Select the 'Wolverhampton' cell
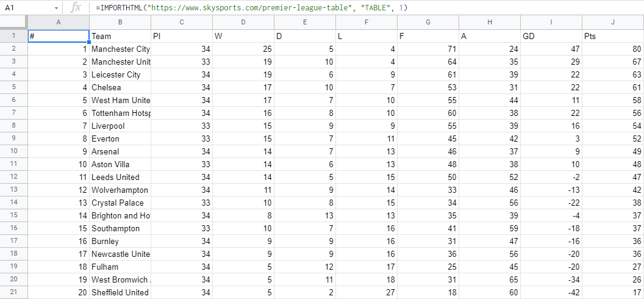The height and width of the screenshot is (299, 644). click(x=120, y=190)
